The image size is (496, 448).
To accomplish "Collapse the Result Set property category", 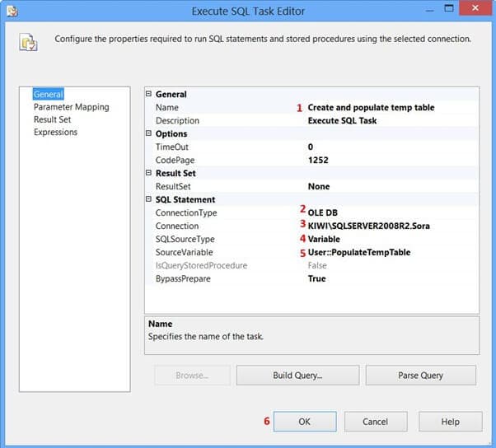I will pyautogui.click(x=149, y=174).
